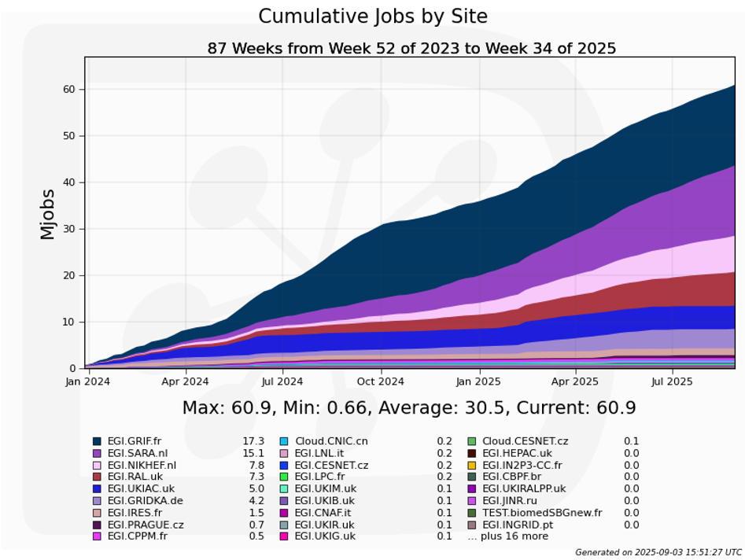745x560 pixels.
Task: Click the Cumulative Jobs by Site title
Action: click(x=373, y=17)
